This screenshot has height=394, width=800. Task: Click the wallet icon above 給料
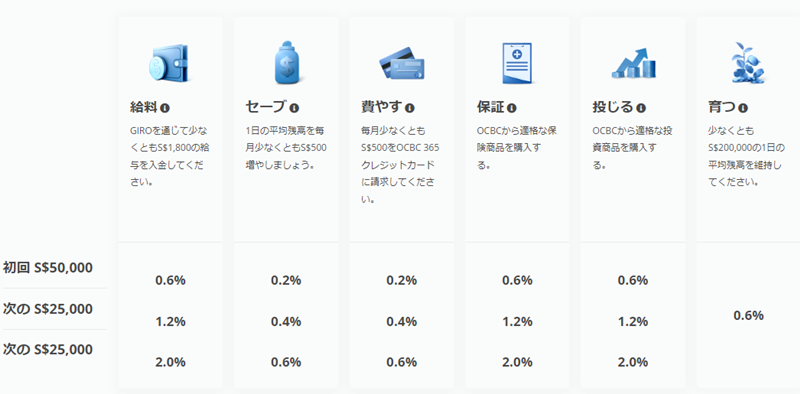pos(170,63)
